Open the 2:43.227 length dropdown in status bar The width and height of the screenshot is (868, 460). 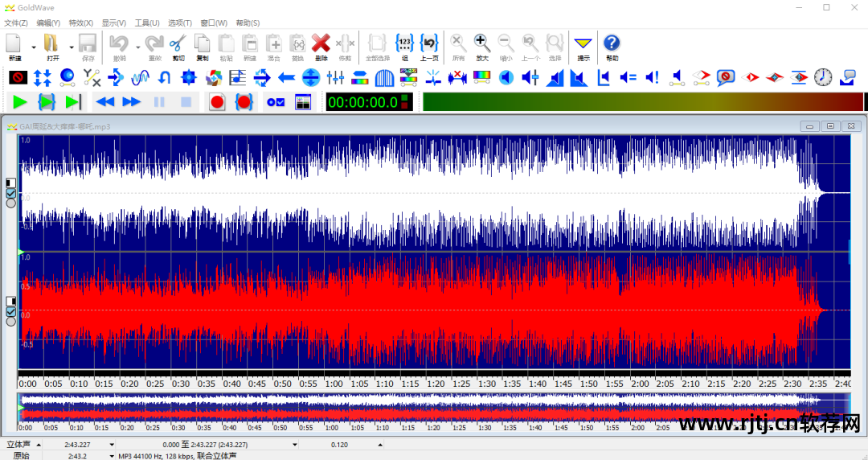click(112, 444)
